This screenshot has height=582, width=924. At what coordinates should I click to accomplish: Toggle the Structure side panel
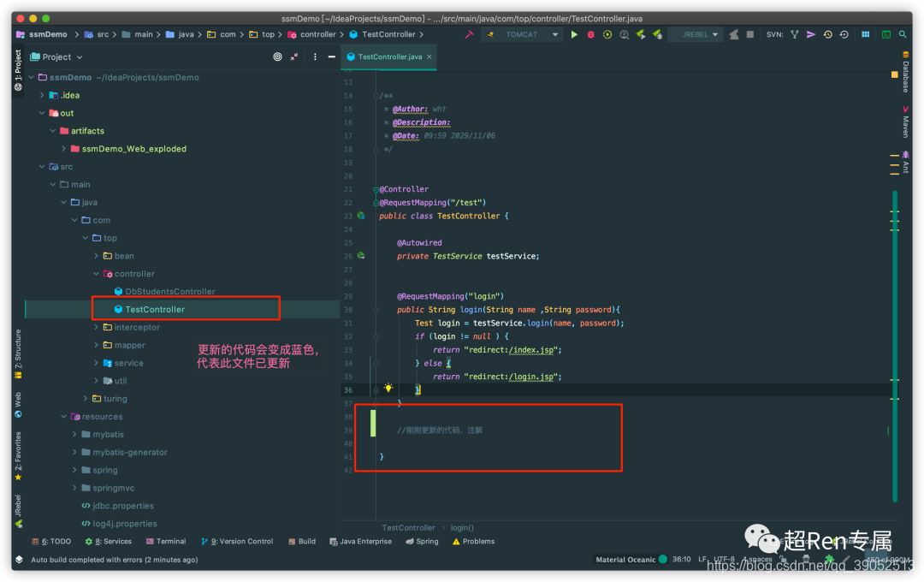[x=18, y=353]
